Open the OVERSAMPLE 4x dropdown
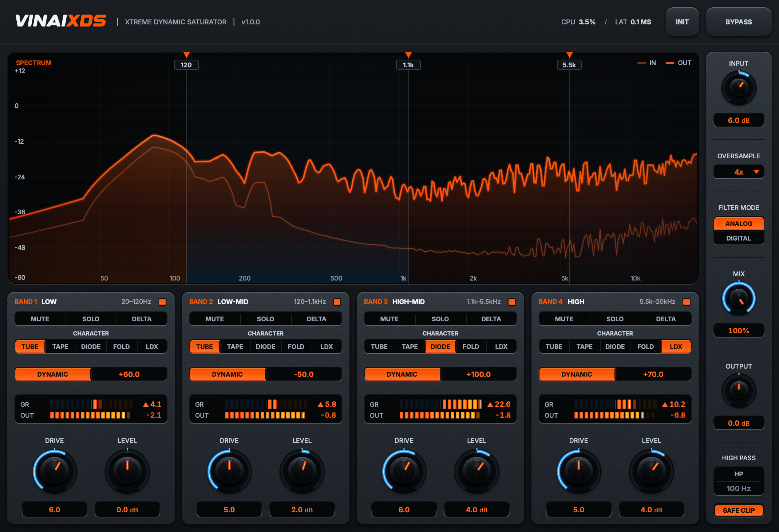This screenshot has width=779, height=532. (739, 172)
